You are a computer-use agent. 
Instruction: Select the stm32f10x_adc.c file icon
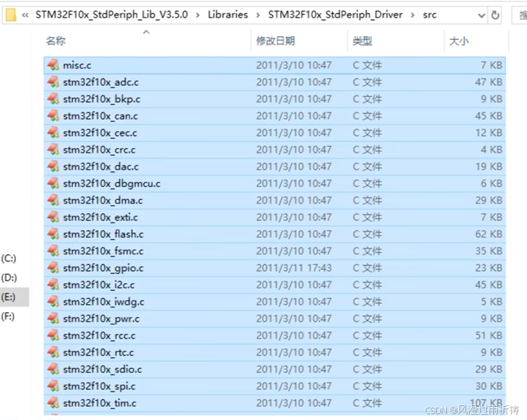53,82
